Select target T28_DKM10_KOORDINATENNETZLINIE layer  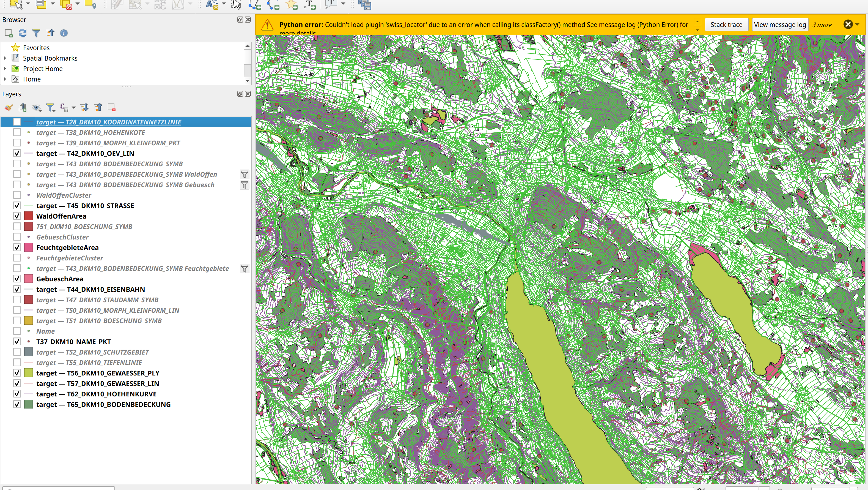coord(109,122)
